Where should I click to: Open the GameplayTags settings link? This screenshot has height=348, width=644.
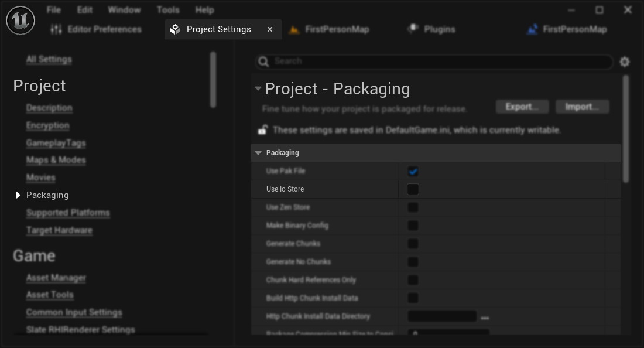tap(56, 143)
